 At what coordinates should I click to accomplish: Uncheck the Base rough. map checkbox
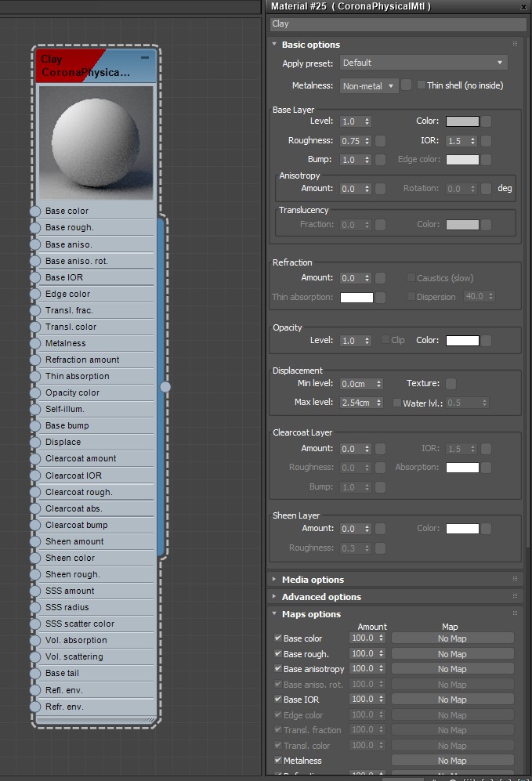pos(278,653)
